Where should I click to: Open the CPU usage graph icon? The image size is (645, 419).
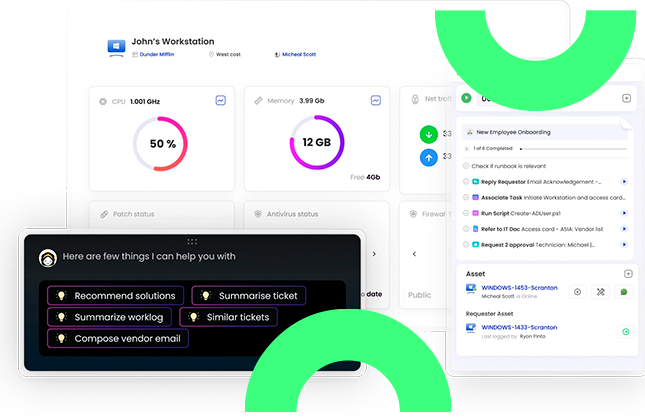click(220, 101)
